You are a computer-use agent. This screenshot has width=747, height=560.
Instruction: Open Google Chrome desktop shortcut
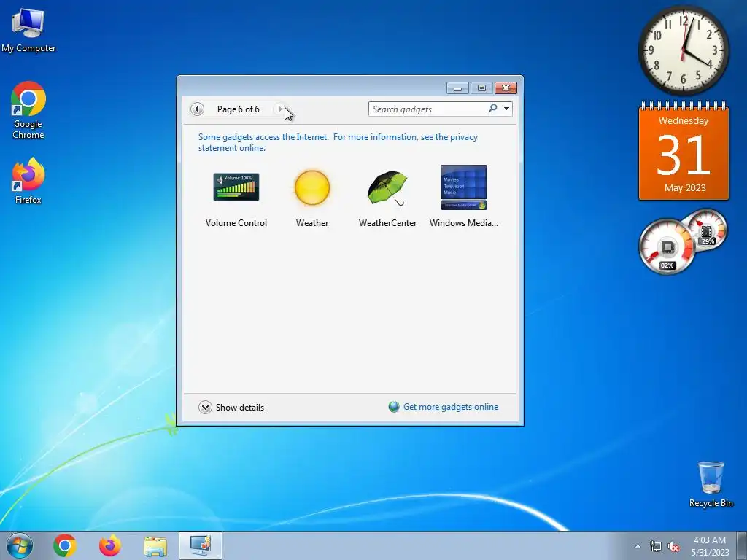(x=28, y=111)
